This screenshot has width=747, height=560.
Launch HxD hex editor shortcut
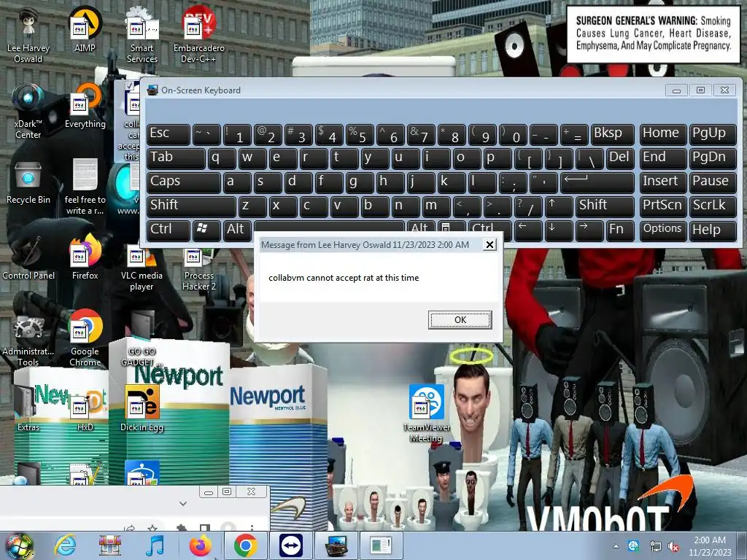pos(85,410)
